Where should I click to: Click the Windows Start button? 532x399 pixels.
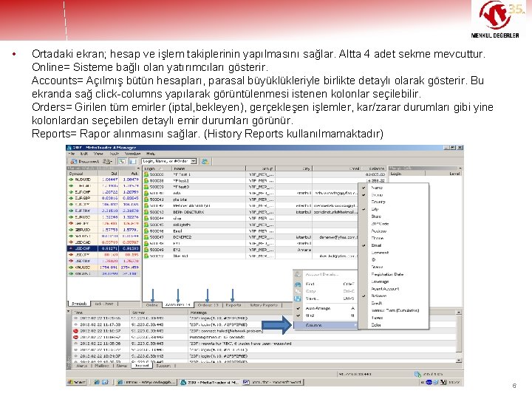tap(77, 382)
